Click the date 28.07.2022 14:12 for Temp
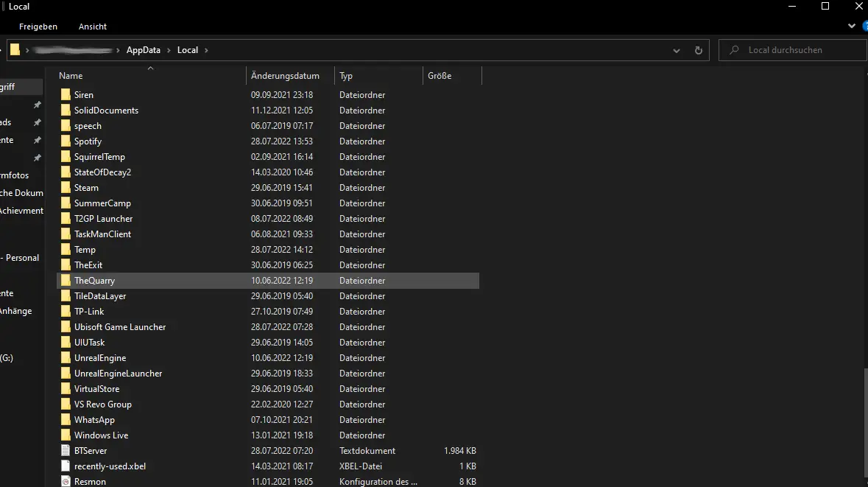 pyautogui.click(x=282, y=250)
